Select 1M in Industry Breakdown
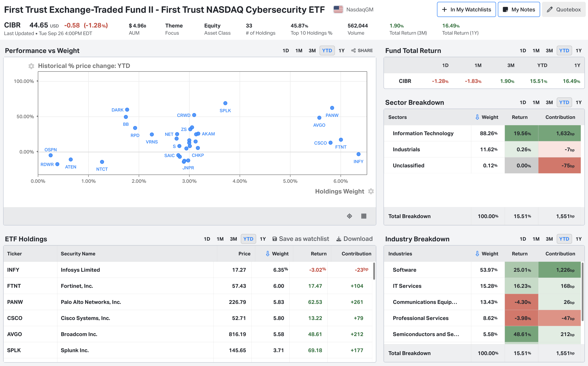Screen dimensions: 588x366 click(536, 239)
